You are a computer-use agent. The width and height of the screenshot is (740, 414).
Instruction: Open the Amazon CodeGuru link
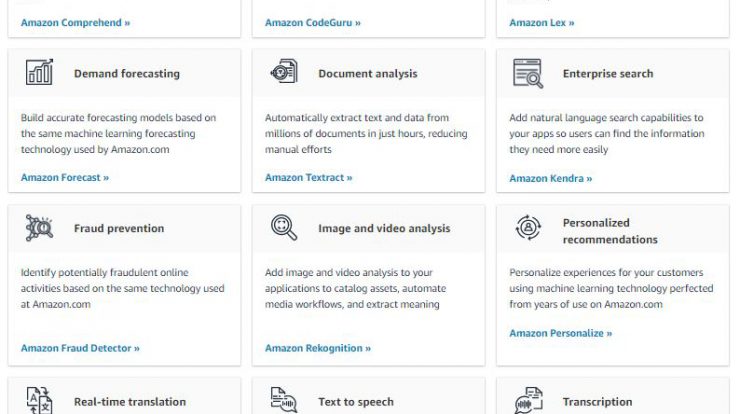pos(312,22)
